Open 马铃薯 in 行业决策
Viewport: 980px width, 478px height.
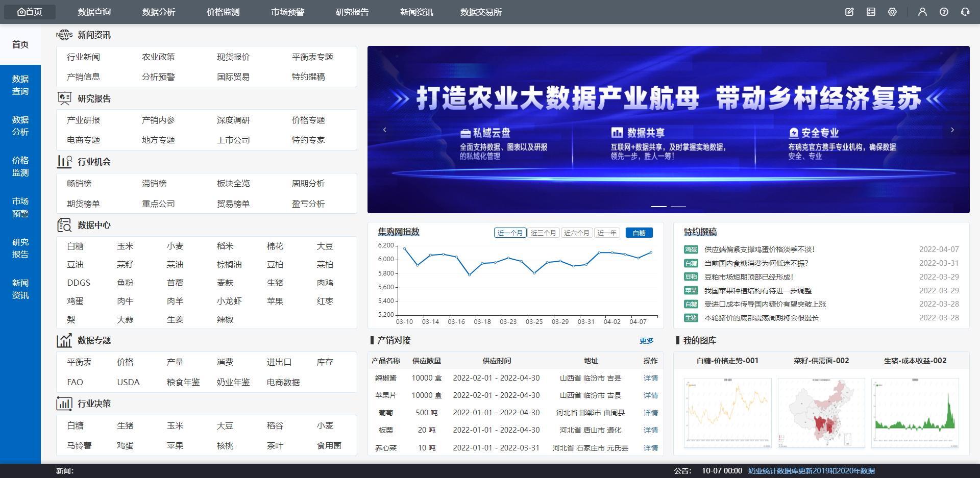tap(79, 445)
